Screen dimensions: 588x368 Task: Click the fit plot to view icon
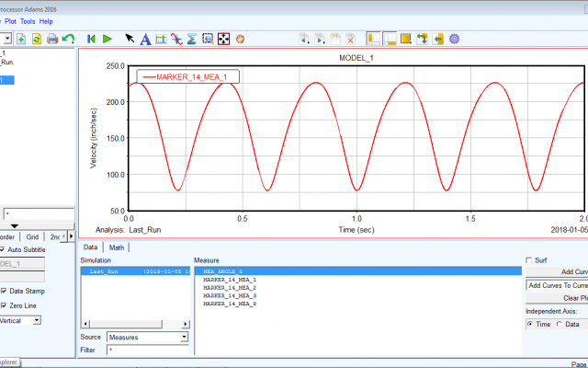(223, 39)
